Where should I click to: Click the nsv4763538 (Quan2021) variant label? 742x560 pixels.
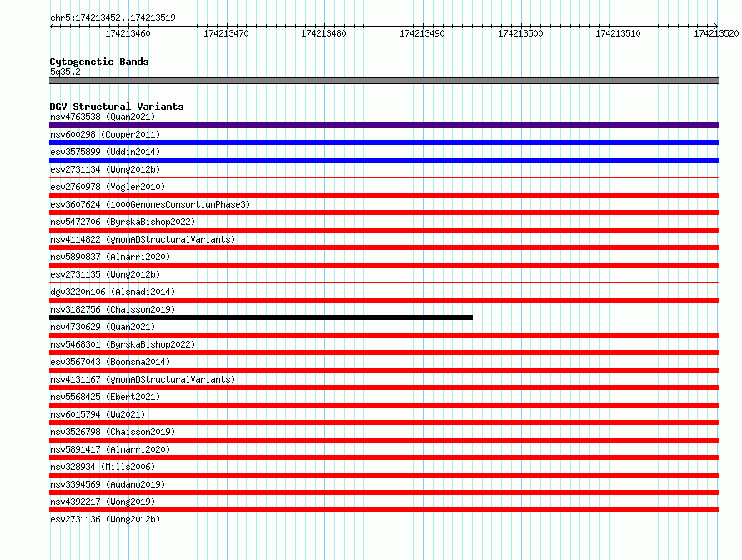103,117
